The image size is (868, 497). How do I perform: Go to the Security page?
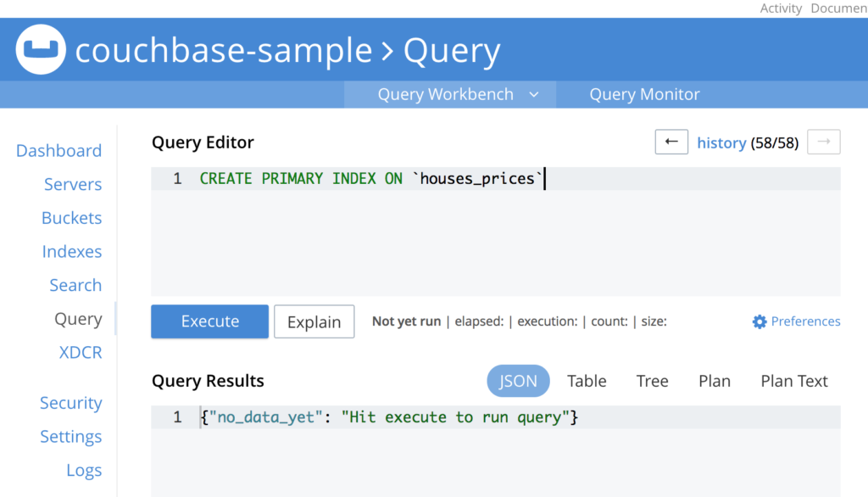[71, 402]
